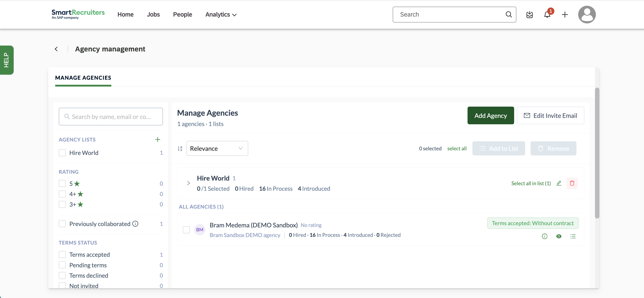The height and width of the screenshot is (298, 644).
Task: Select the Manage Agencies tab
Action: (83, 78)
